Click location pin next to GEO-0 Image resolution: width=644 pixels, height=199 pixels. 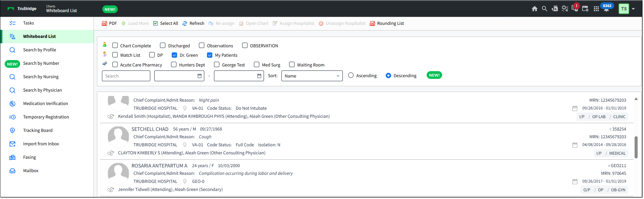(185, 182)
